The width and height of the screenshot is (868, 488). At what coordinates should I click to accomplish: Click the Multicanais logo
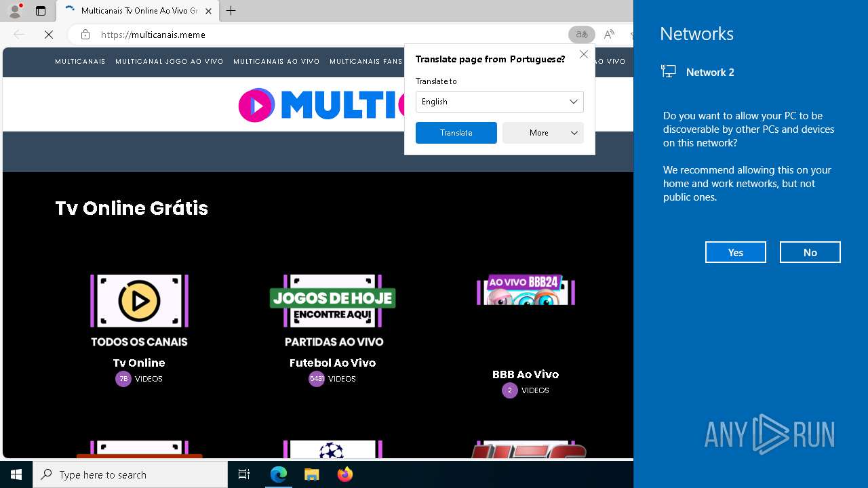pos(321,105)
